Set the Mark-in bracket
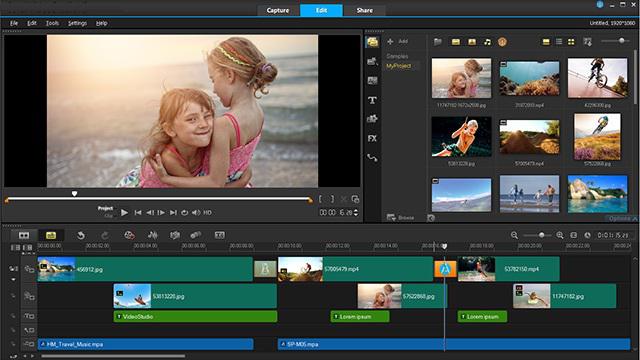This screenshot has height=360, width=640. [x=320, y=199]
